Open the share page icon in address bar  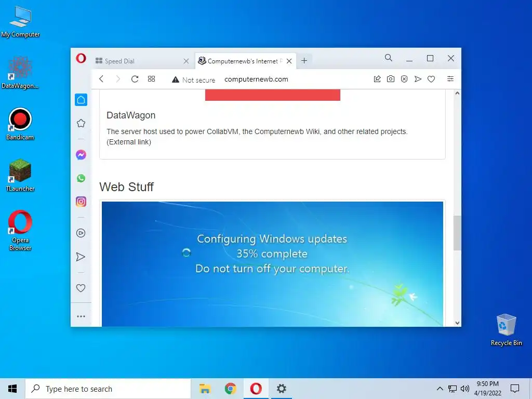coord(377,79)
